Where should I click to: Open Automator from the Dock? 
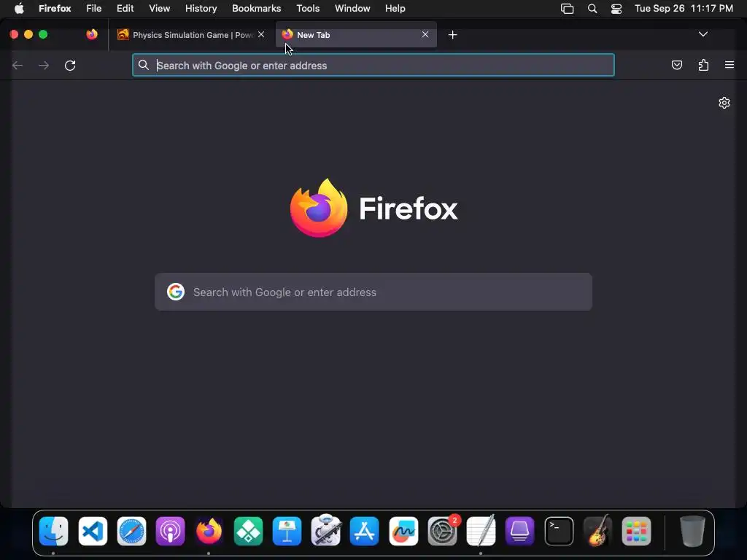tap(326, 530)
